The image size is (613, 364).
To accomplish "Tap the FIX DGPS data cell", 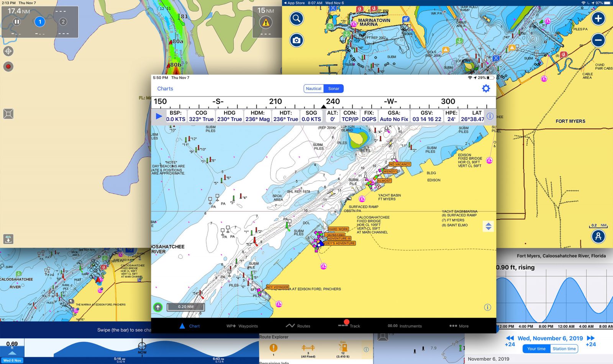I will coord(369,116).
